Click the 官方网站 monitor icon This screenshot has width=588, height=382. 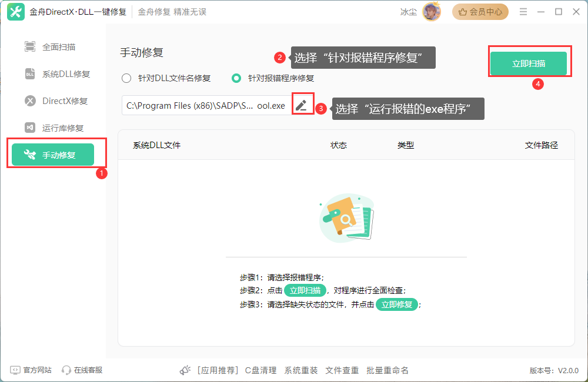15,370
